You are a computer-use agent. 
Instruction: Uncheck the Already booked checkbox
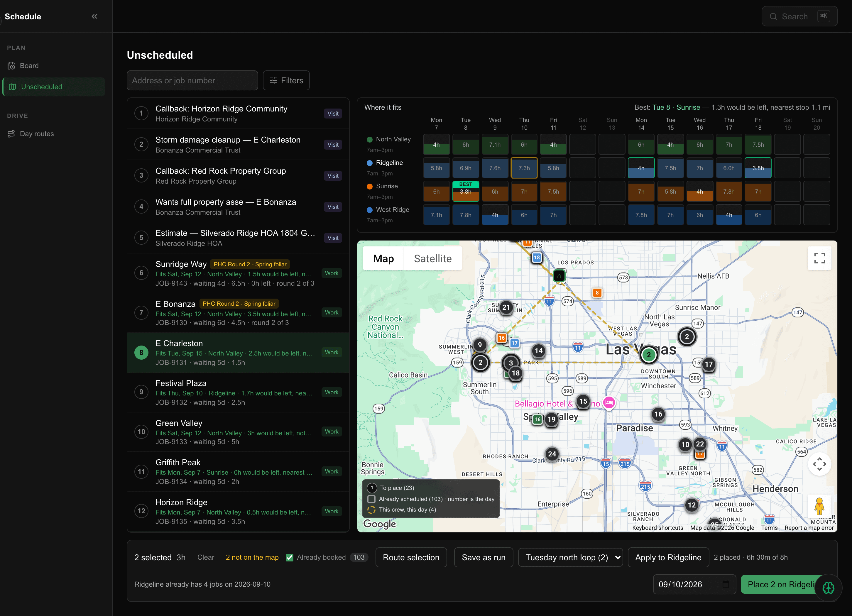pyautogui.click(x=289, y=557)
